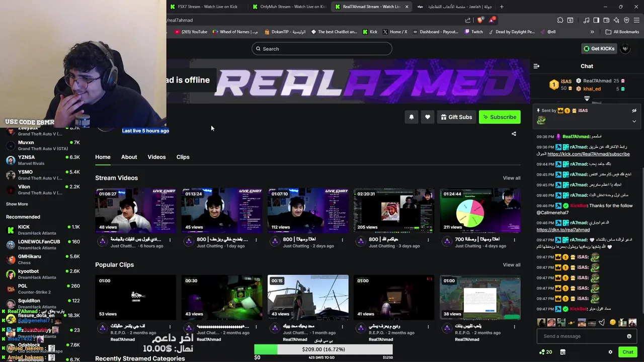The width and height of the screenshot is (644, 362).
Task: Open the browser extensions puzzle icon
Action: (x=560, y=20)
